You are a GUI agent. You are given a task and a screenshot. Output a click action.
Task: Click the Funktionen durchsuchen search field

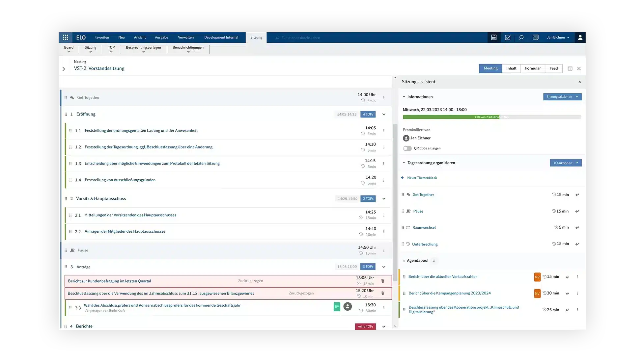pyautogui.click(x=300, y=38)
